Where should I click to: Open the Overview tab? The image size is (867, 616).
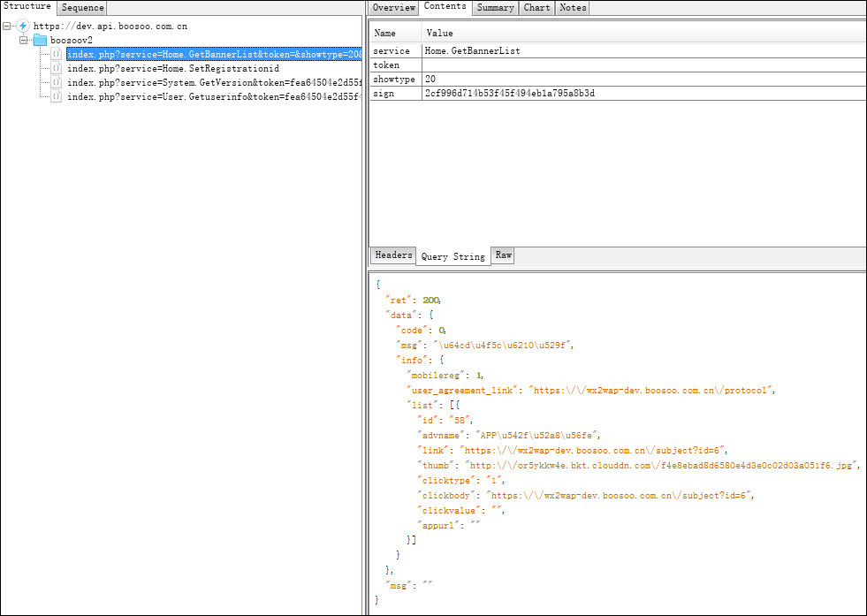(393, 8)
